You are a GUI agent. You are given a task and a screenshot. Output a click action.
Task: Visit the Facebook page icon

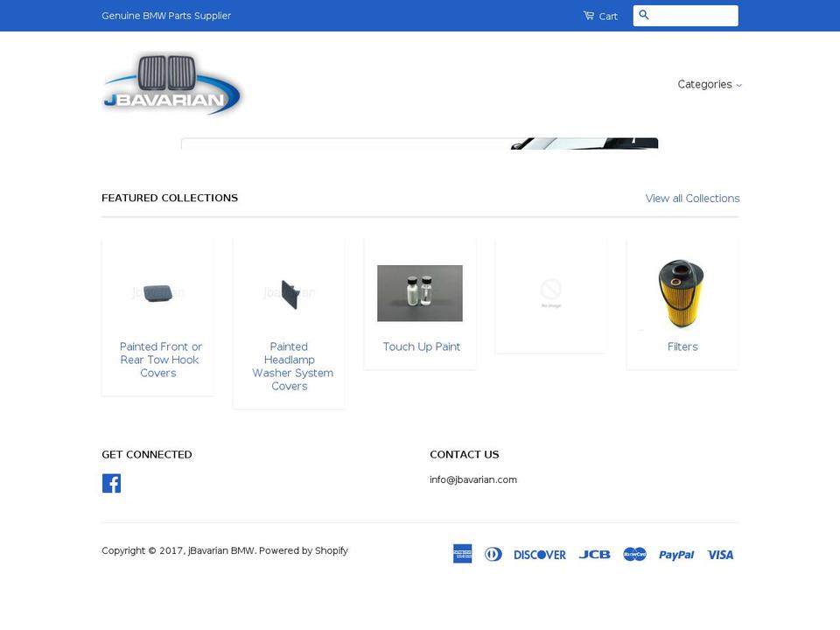coord(111,482)
